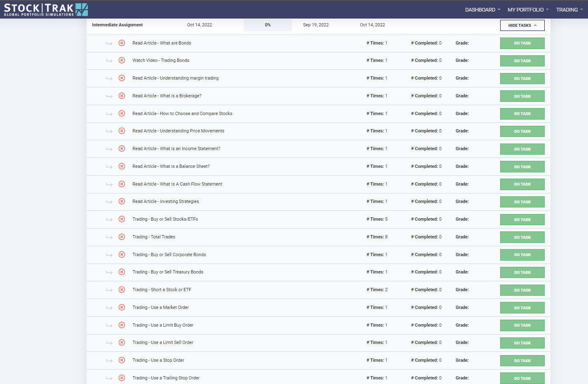Screen dimensions: 588x384
Task: Do Task for What Is A Cash Flow Statement
Action: 522,184
